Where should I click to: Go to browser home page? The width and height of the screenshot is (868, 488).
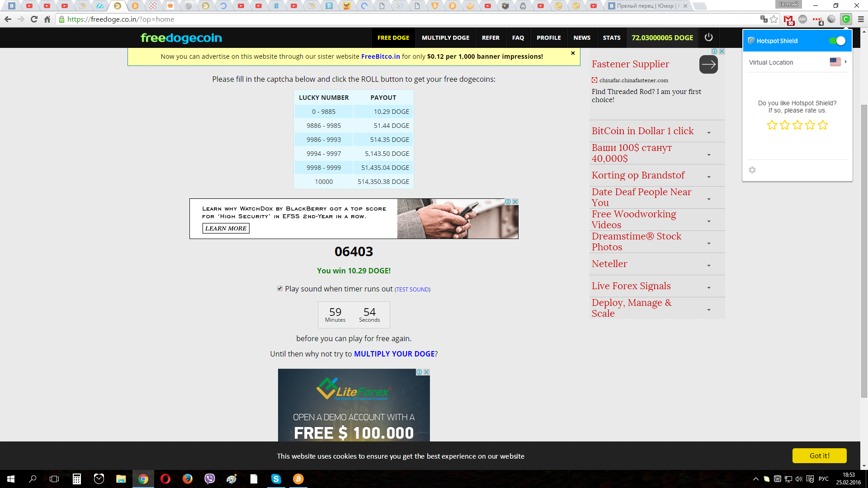point(47,19)
